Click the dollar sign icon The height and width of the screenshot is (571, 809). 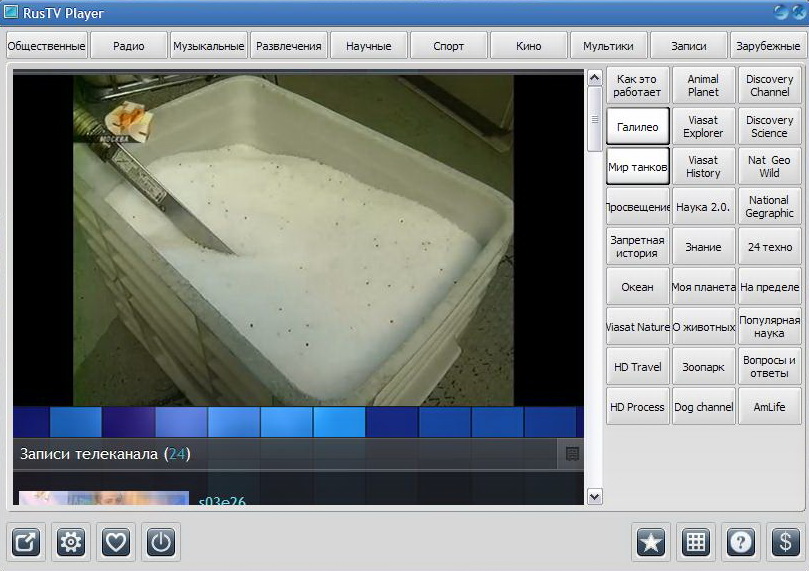(786, 542)
